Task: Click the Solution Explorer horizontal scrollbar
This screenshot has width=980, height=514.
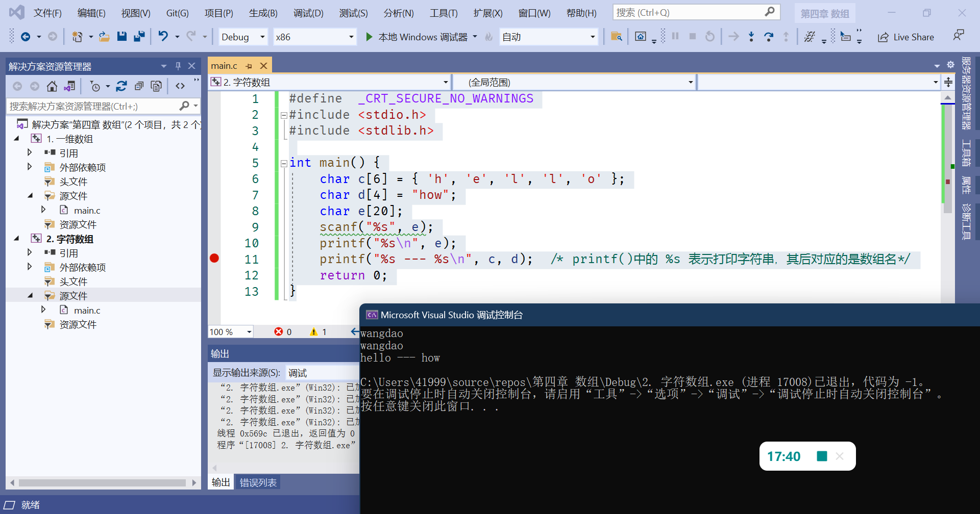Action: tap(102, 482)
